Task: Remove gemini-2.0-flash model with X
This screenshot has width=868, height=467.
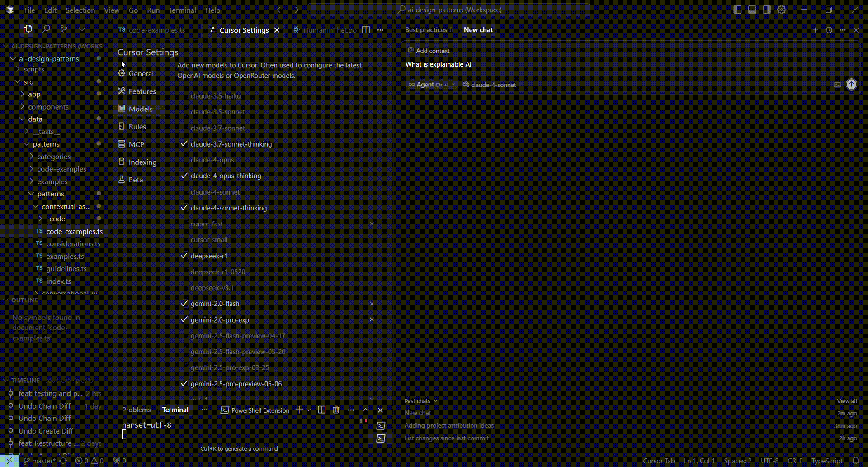Action: point(372,304)
